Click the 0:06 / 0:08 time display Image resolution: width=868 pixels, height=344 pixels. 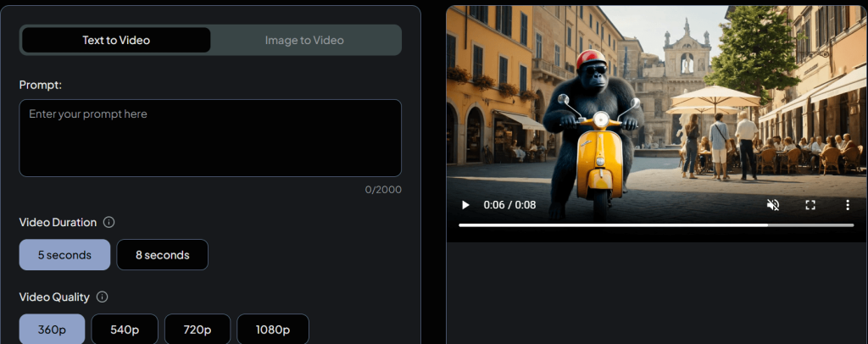coord(509,205)
